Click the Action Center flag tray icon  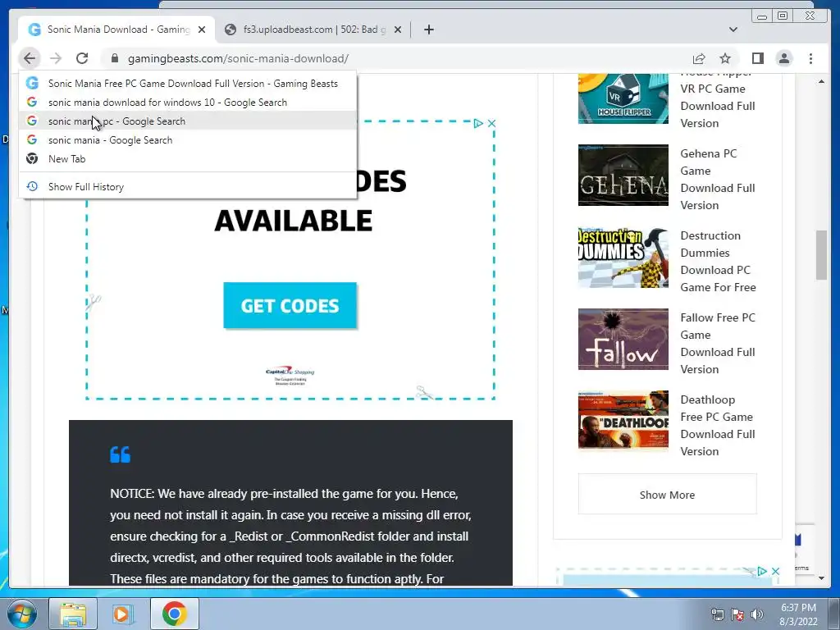[x=737, y=614]
